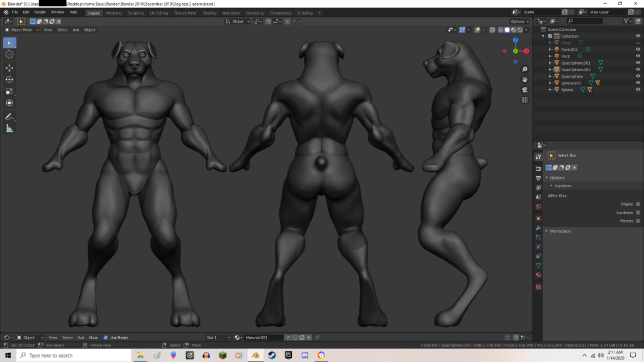The image size is (644, 362).
Task: Switch to the Shading workspace tab
Action: 209,13
